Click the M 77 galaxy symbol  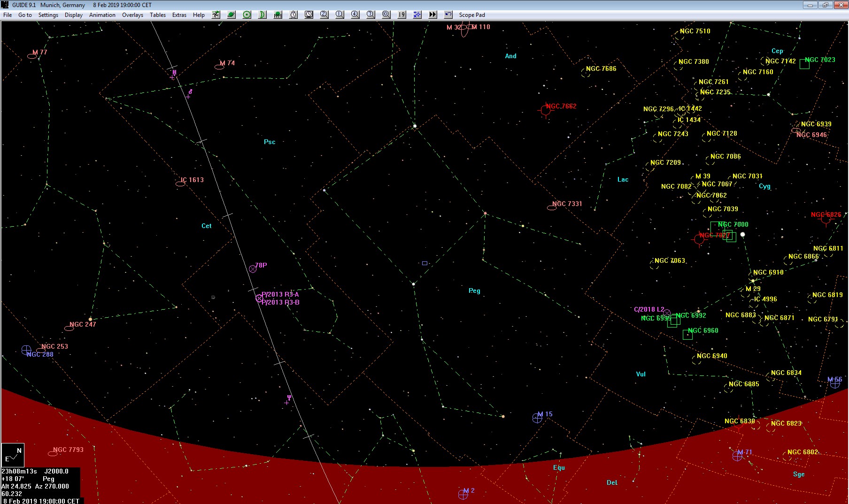tap(32, 56)
